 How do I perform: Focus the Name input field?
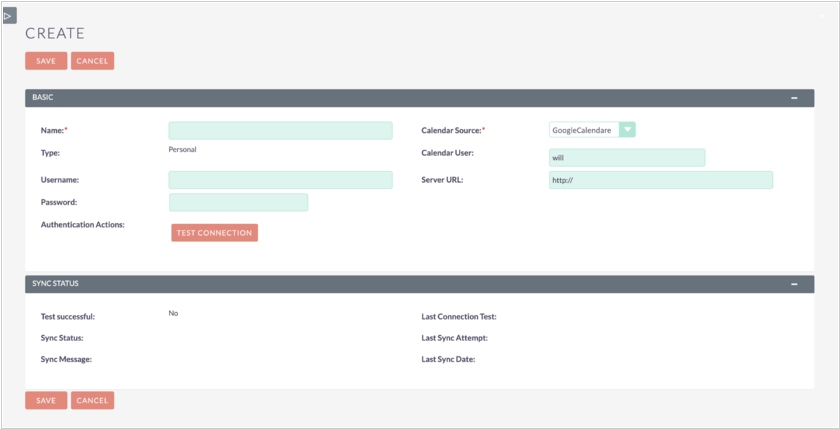(x=280, y=130)
